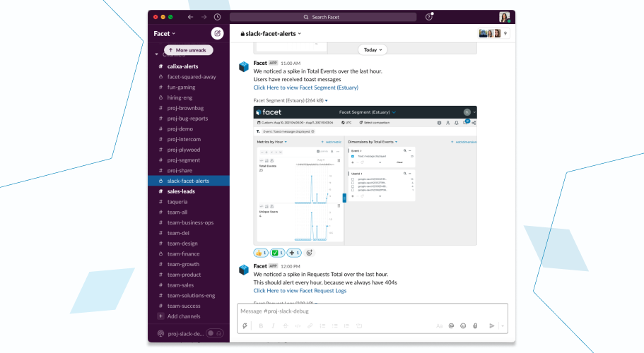
Task: Open send options dropdown arrow
Action: (503, 326)
